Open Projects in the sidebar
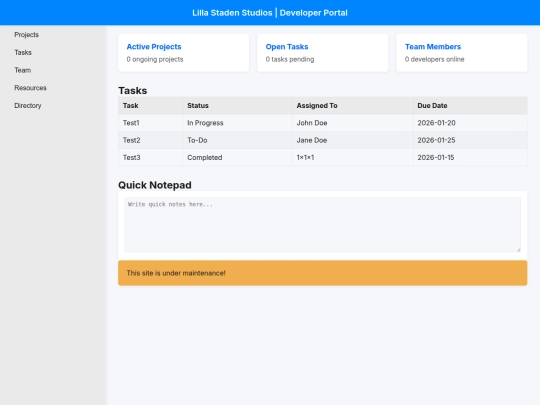 tap(26, 35)
